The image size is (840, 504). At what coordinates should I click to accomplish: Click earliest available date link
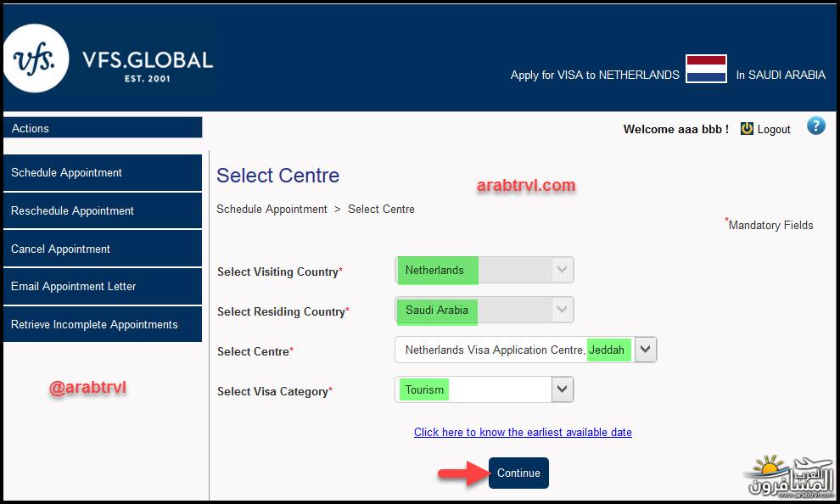(523, 432)
